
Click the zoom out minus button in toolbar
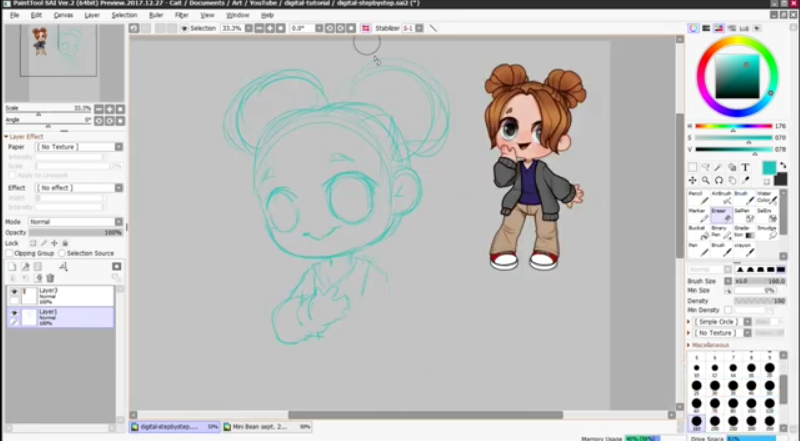click(x=259, y=29)
